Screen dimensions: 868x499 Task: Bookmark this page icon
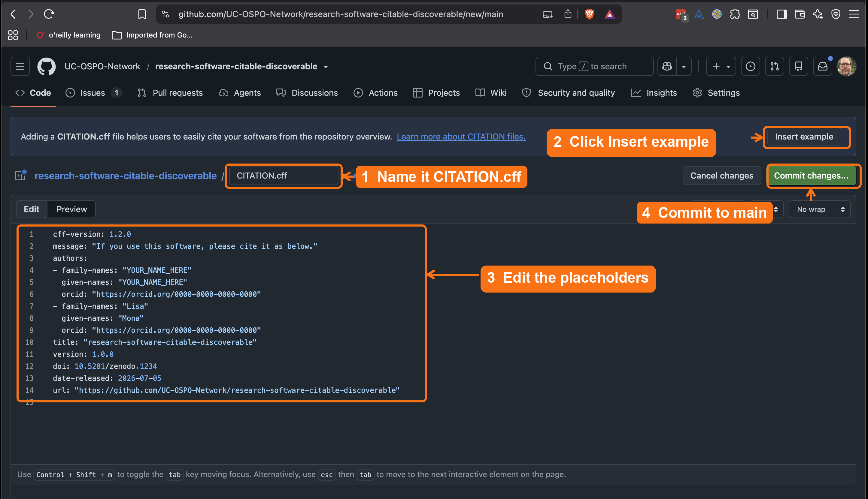142,14
